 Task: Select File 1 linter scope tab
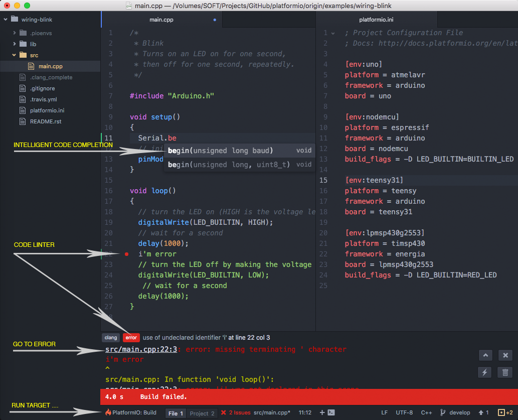tap(176, 413)
